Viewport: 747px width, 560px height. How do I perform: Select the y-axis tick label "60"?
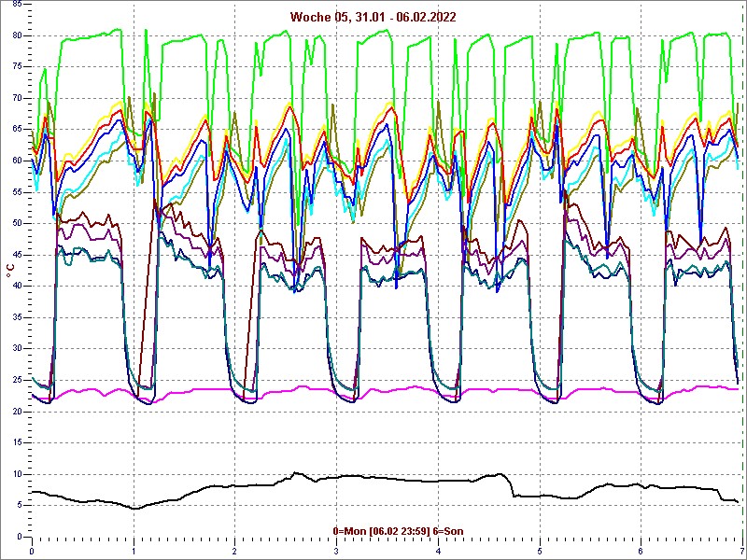17,161
